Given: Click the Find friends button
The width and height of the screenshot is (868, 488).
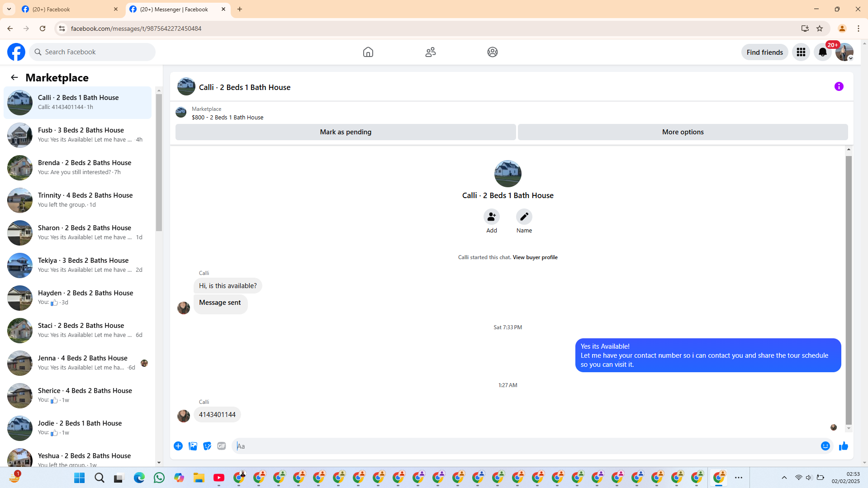Looking at the screenshot, I should pyautogui.click(x=764, y=52).
